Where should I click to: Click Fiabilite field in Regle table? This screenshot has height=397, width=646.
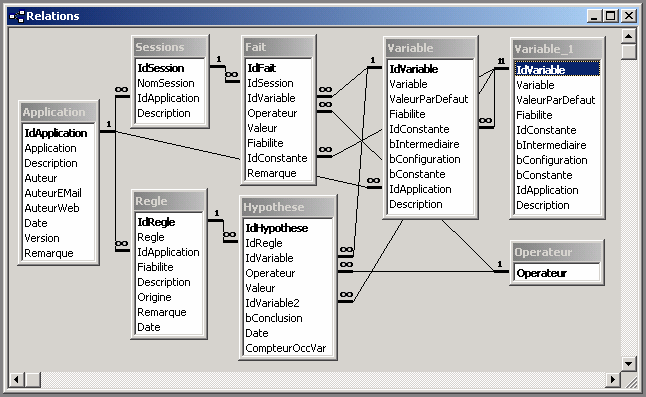pos(155,267)
